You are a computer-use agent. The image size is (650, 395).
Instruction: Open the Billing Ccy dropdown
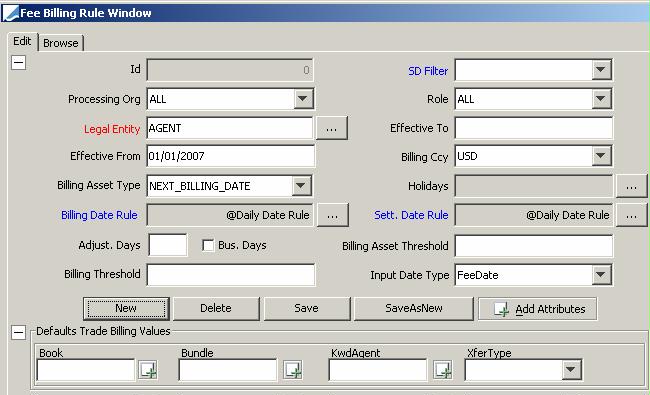point(601,156)
